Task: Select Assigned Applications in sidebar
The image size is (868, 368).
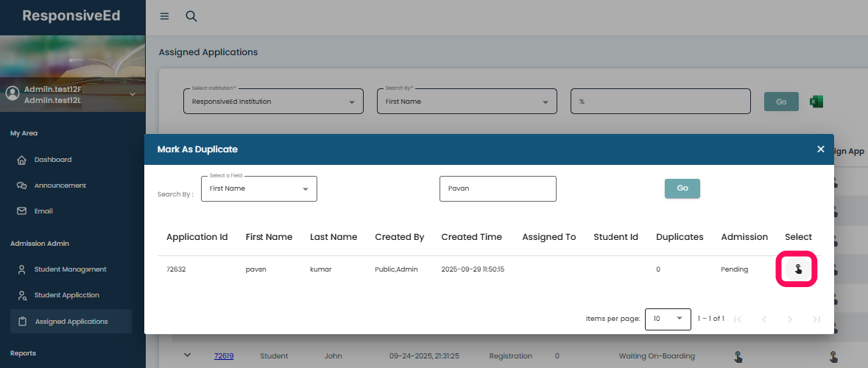Action: [x=71, y=322]
